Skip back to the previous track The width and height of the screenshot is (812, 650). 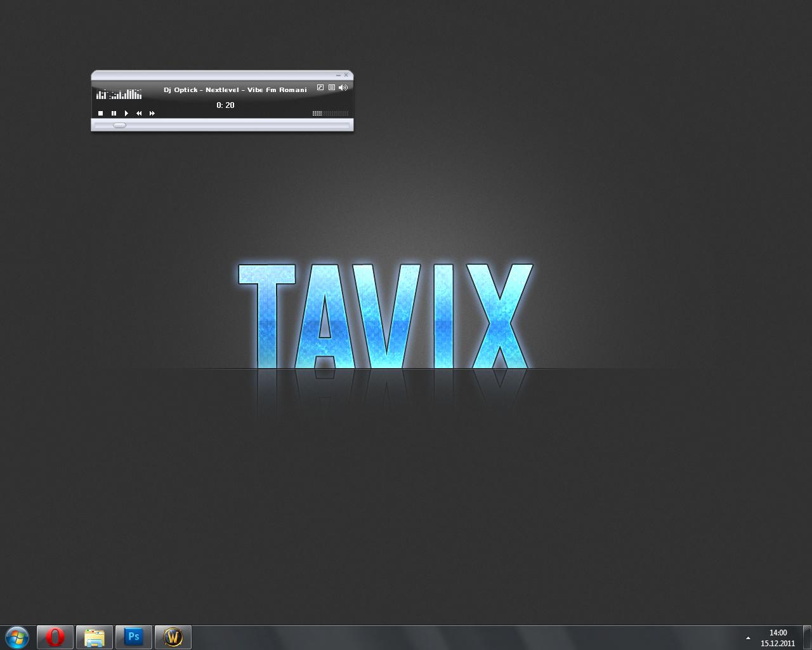(x=139, y=113)
